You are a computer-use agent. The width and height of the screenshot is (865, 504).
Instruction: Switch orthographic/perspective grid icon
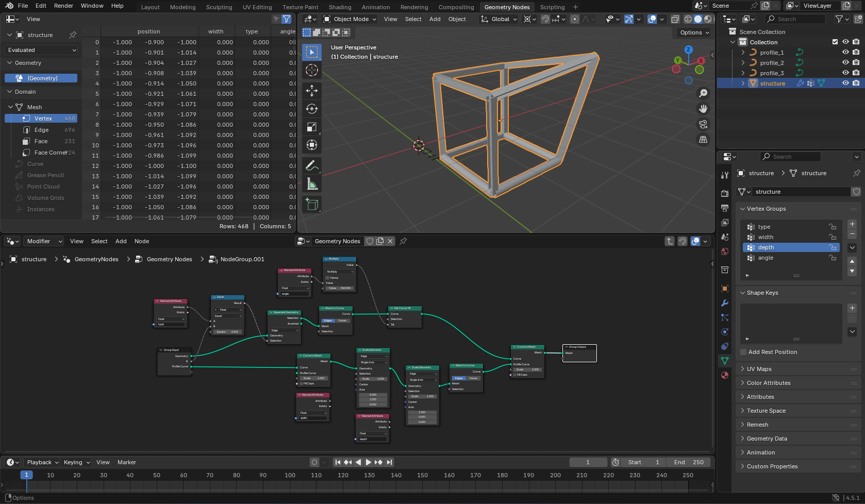coord(703,140)
